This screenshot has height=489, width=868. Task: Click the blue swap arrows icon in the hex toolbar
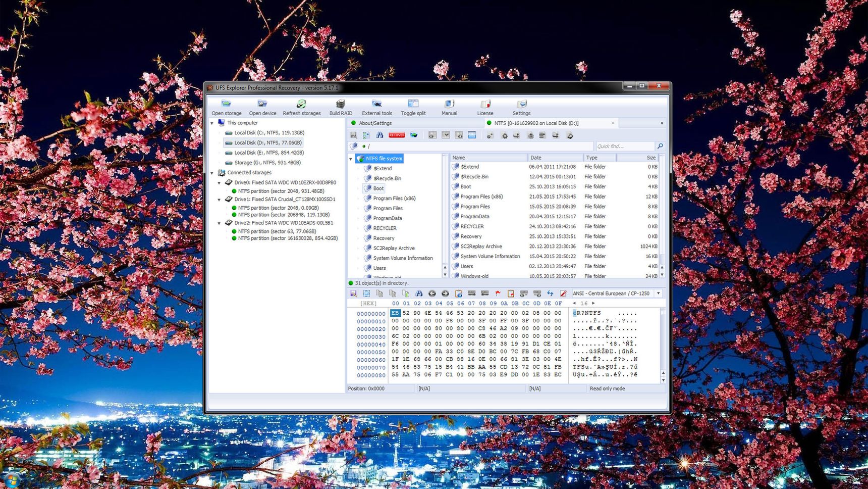coord(550,294)
